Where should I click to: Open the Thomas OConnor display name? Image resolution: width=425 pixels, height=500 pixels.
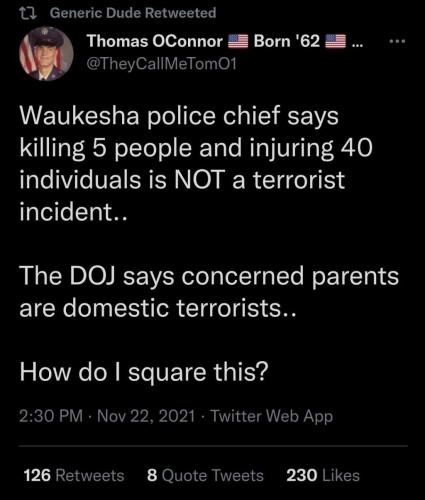(155, 41)
